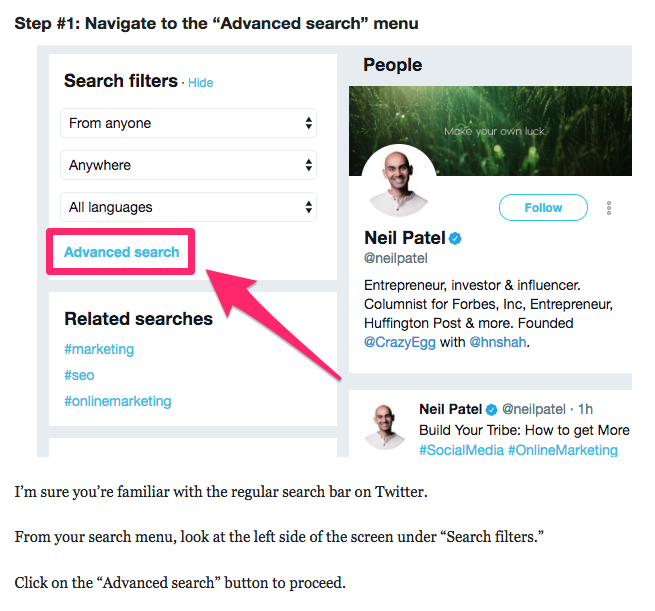Viewport: 655px width, 611px height.
Task: Open the All languages dropdown
Action: (x=188, y=207)
